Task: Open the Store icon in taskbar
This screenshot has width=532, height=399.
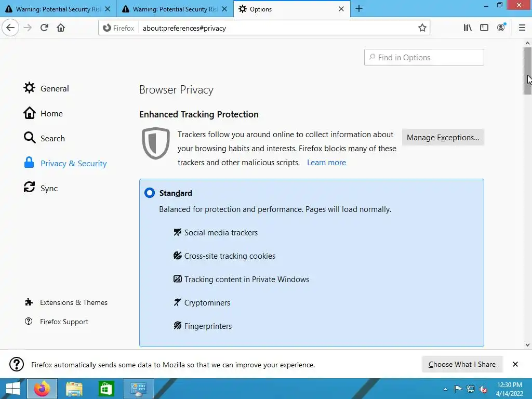Action: coord(106,389)
